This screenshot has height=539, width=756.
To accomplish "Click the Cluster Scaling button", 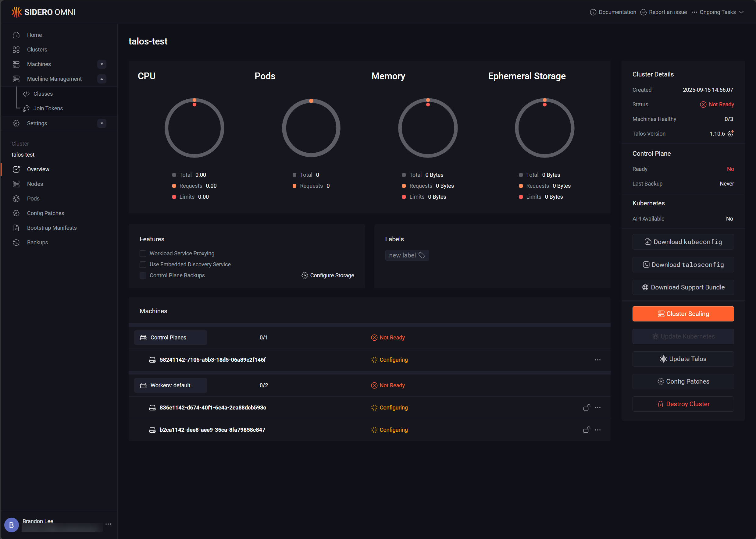I will (683, 314).
